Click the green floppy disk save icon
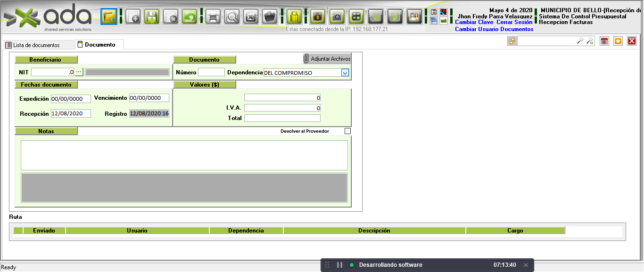Viewport: 644px width, 272px height. [x=152, y=17]
